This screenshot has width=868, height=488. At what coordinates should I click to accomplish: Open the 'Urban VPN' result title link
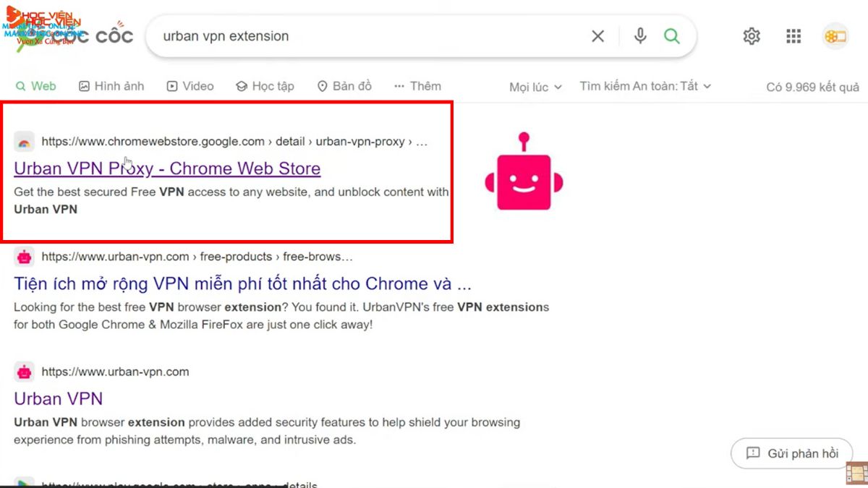point(59,398)
